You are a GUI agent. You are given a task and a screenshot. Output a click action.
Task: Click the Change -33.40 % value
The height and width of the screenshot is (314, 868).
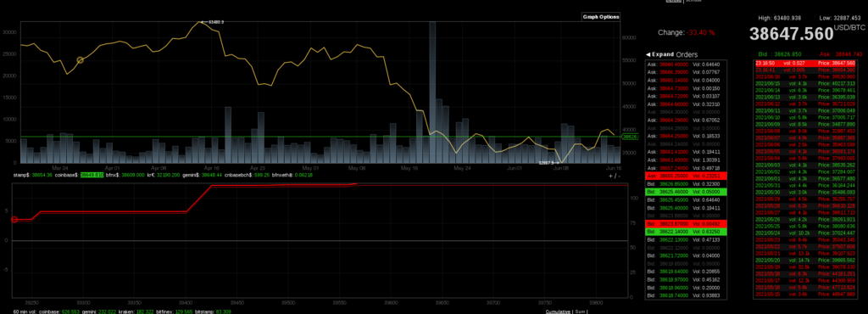701,33
